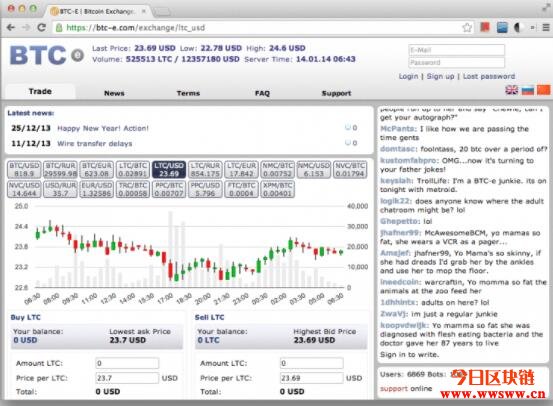Select the NVC/BTC pair button
The image size is (553, 406).
[350, 170]
